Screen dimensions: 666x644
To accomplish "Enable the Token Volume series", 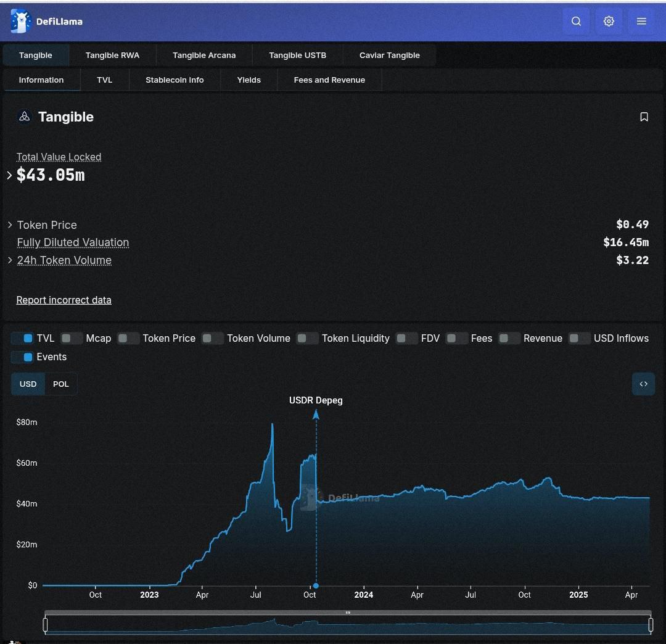I will 212,339.
